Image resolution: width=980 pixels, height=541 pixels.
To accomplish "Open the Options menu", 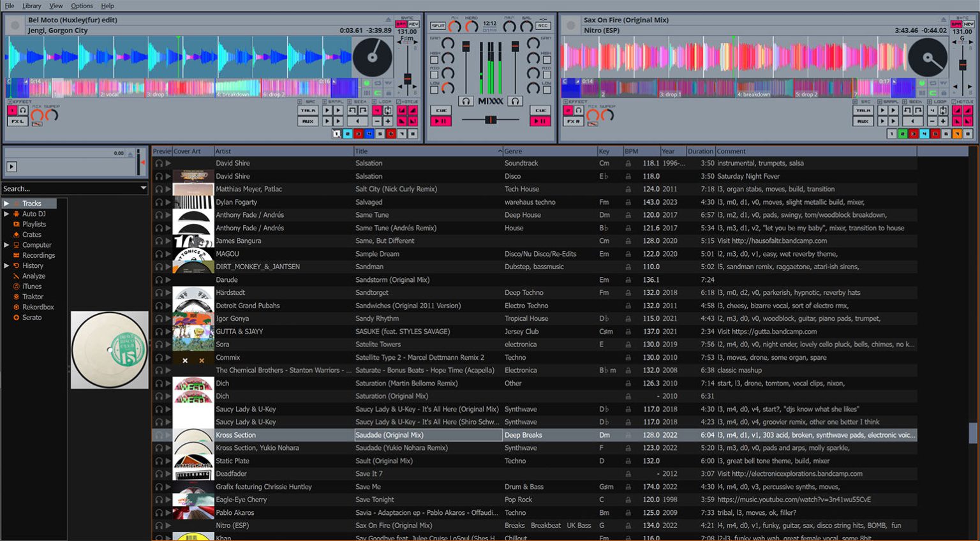I will coord(82,6).
